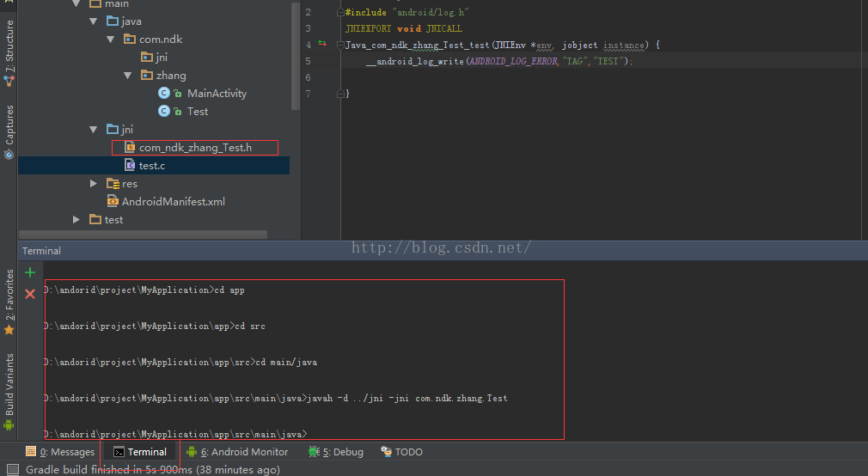This screenshot has width=868, height=476.
Task: Open the TODO tab
Action: point(402,452)
